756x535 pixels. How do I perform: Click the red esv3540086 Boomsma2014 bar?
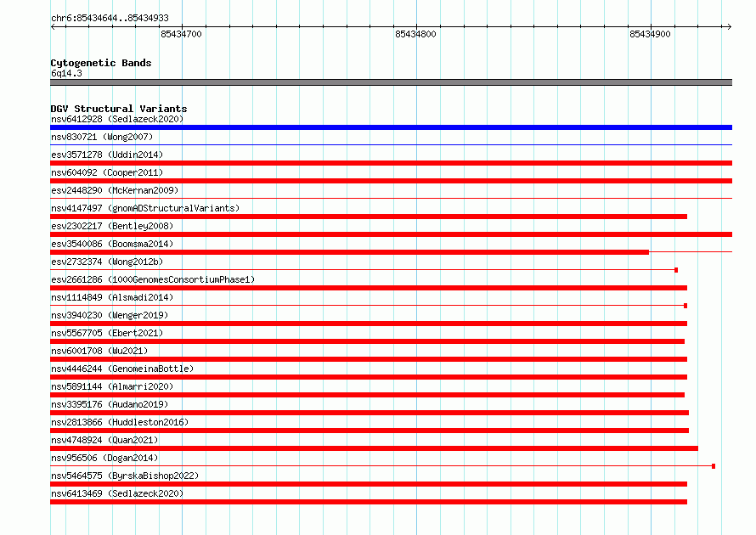(x=350, y=252)
